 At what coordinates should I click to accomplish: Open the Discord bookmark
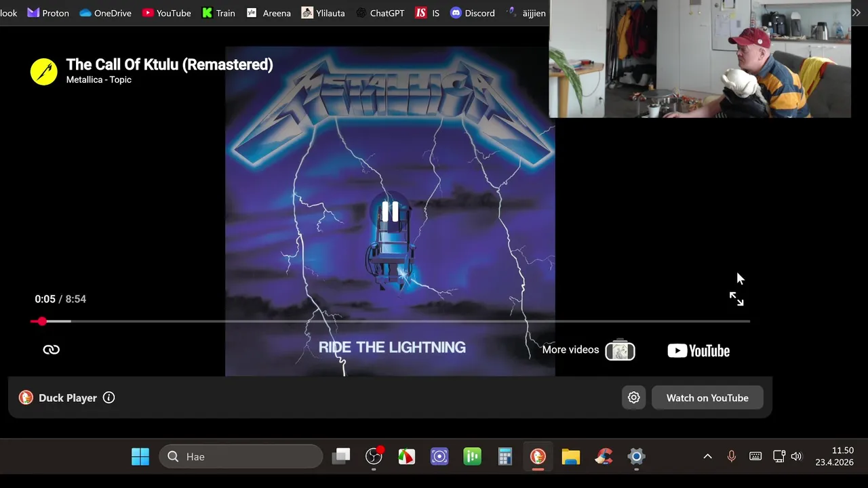point(472,13)
